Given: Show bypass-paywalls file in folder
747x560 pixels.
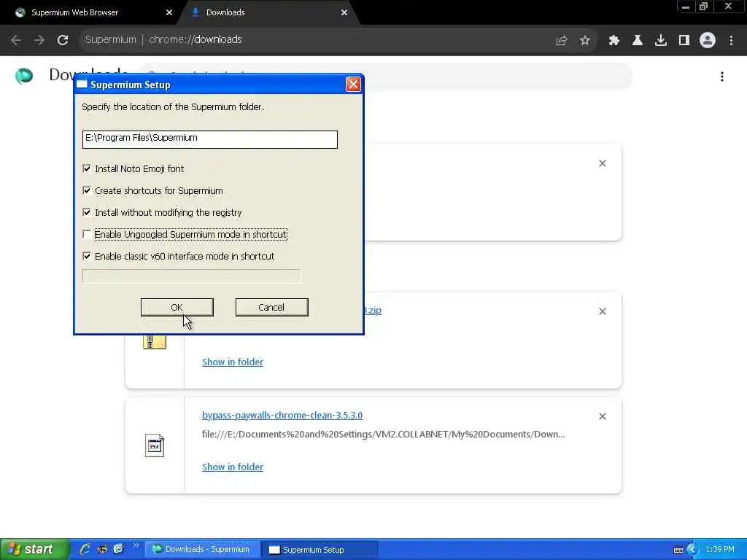Looking at the screenshot, I should [x=233, y=467].
